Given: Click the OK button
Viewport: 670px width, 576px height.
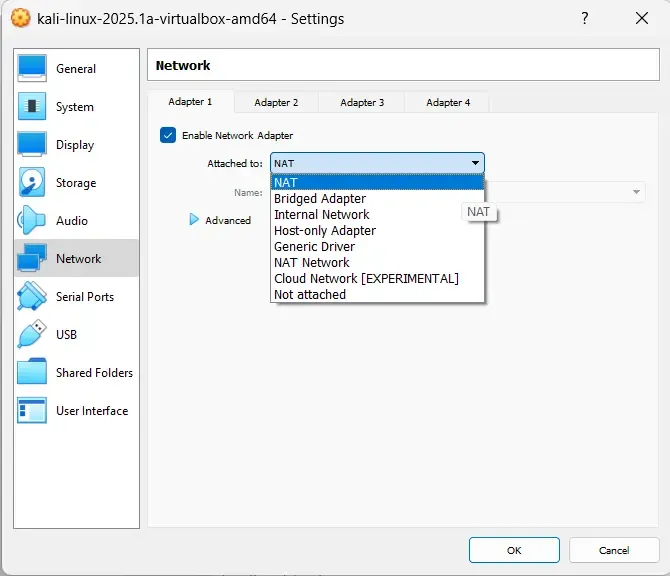Looking at the screenshot, I should [513, 550].
